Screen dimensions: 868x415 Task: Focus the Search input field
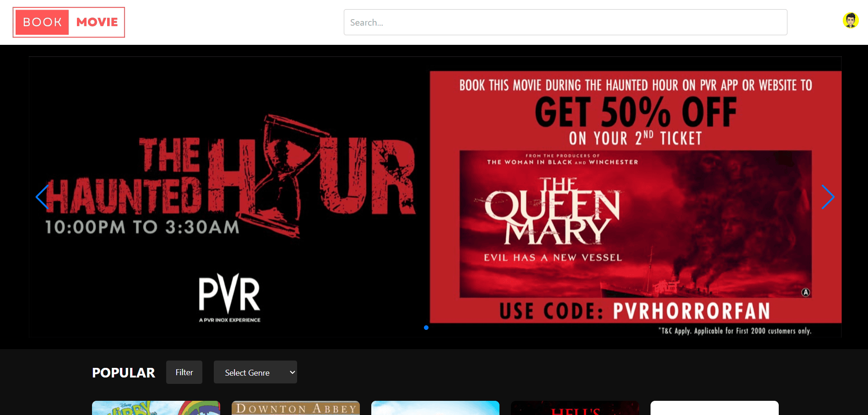point(565,22)
